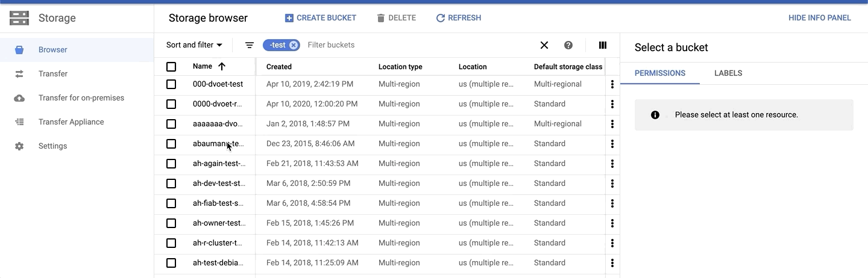Open more actions for ah-again-test-...

[612, 164]
